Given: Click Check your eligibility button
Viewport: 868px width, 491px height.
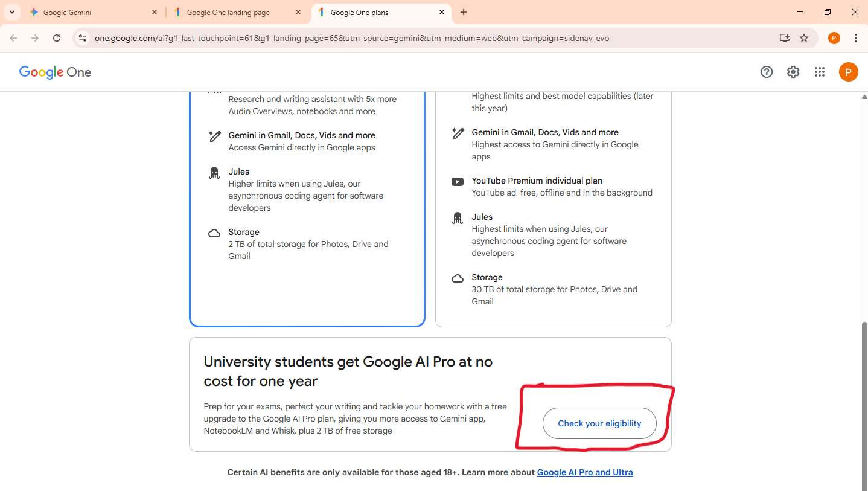Looking at the screenshot, I should click(x=599, y=423).
